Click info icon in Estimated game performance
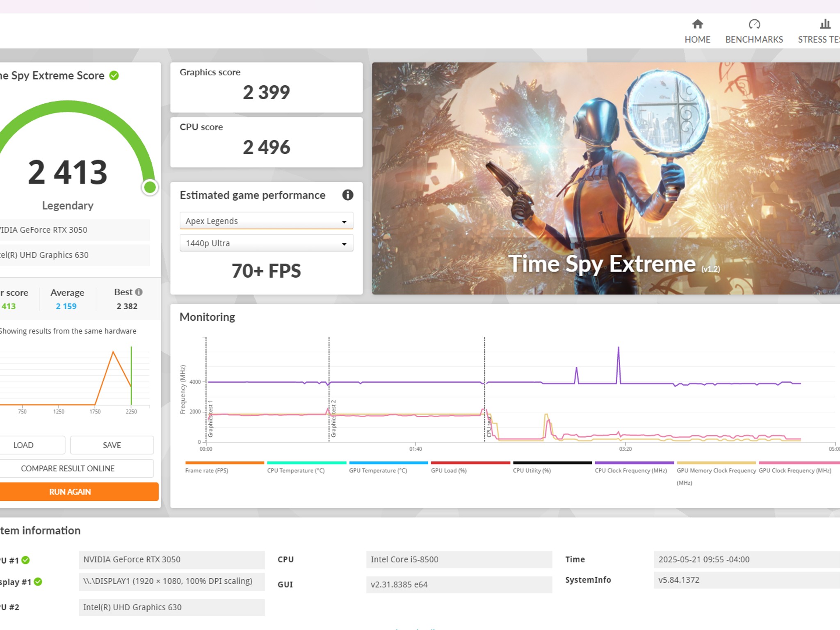 click(x=347, y=195)
